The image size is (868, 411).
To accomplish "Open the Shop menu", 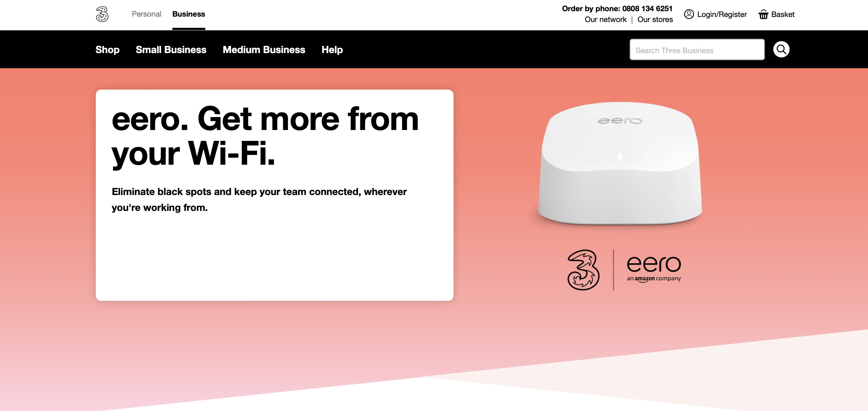I will 107,49.
